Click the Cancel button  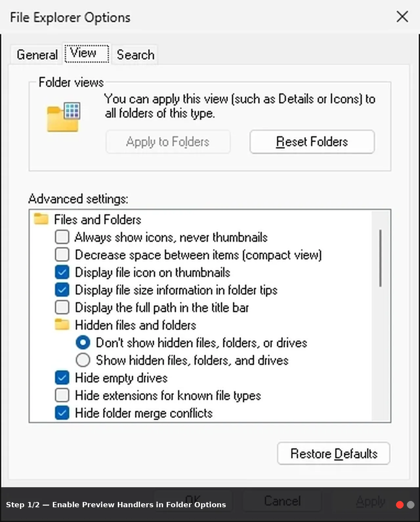click(x=282, y=501)
